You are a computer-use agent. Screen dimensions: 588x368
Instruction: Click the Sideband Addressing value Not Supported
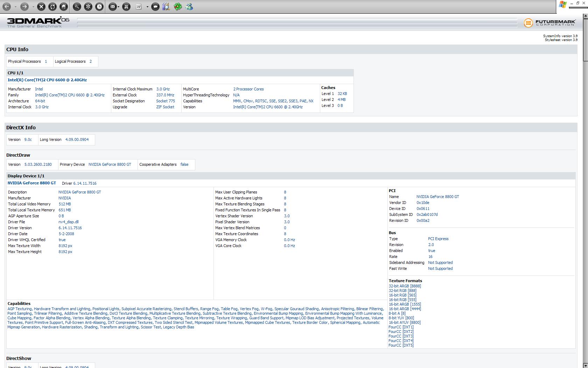point(440,263)
